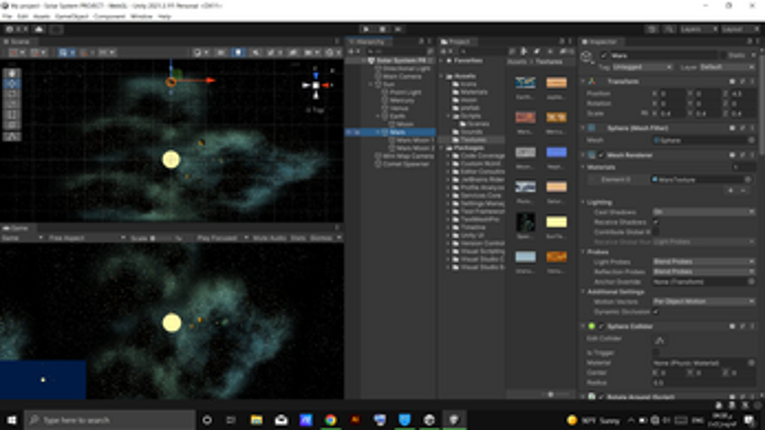
Task: Click the Edit Collider icon button
Action: pos(660,340)
